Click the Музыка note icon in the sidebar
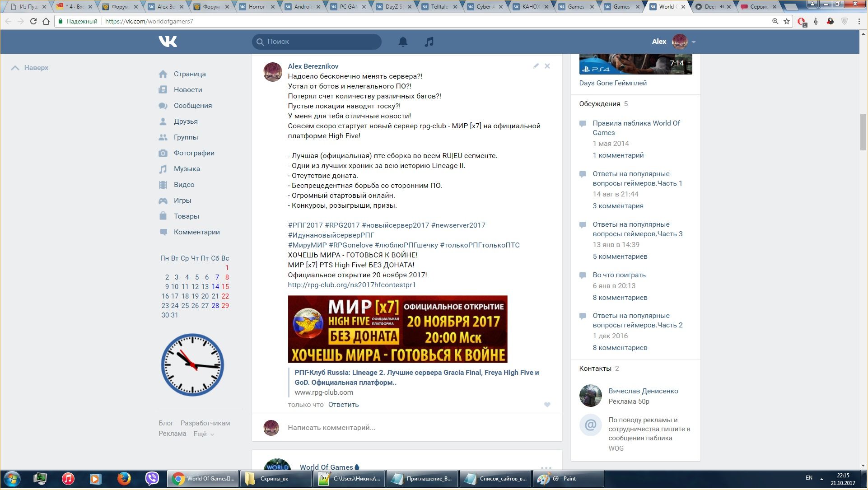 click(x=163, y=169)
